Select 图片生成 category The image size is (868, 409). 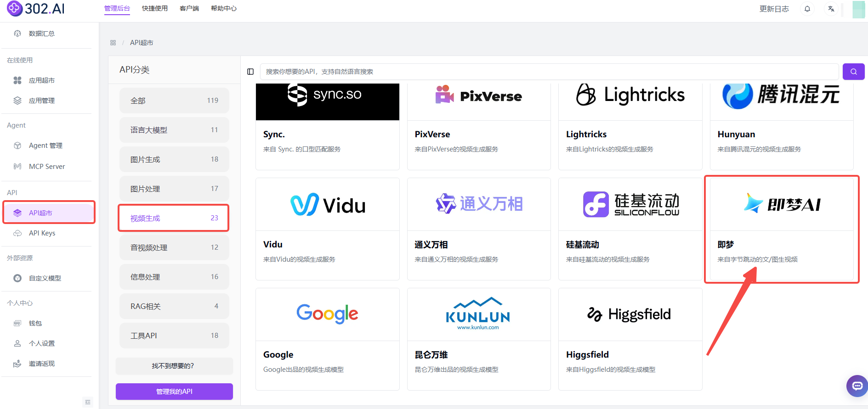(x=174, y=159)
